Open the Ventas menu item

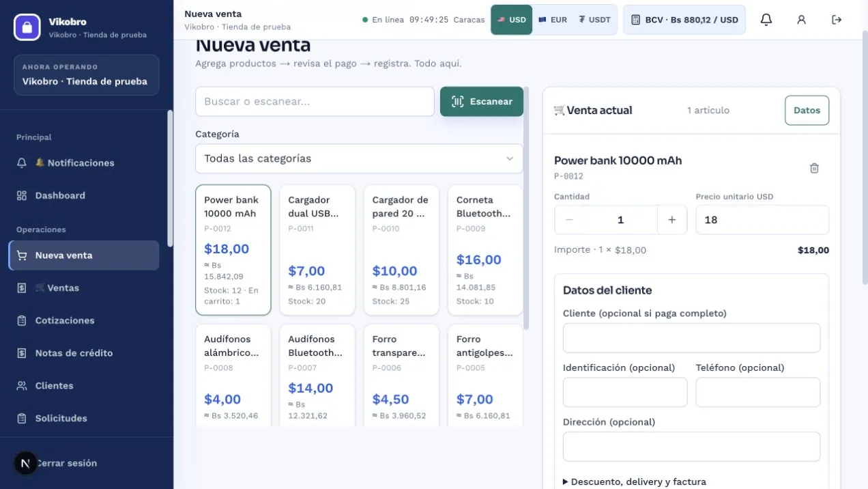click(83, 288)
